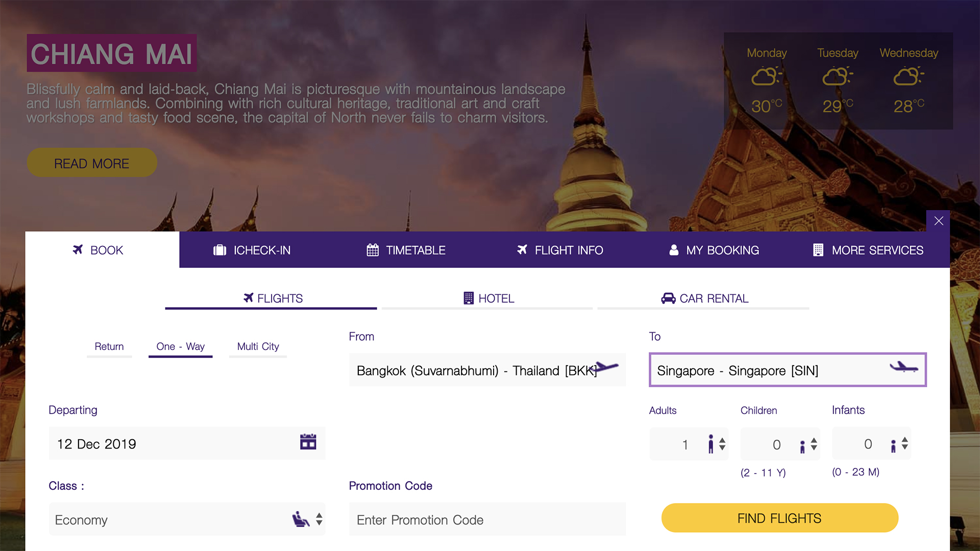The height and width of the screenshot is (551, 980).
Task: Open the MORE SERVICES tab
Action: (x=868, y=250)
